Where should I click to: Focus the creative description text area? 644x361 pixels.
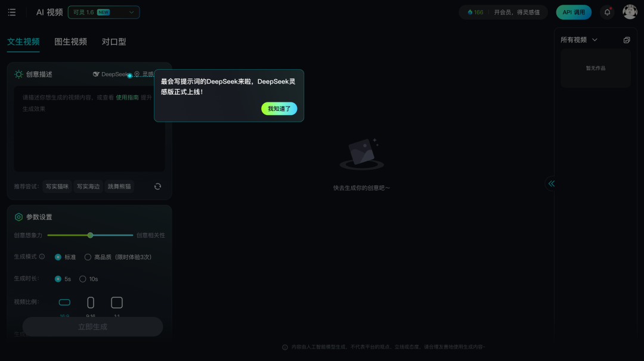click(89, 129)
